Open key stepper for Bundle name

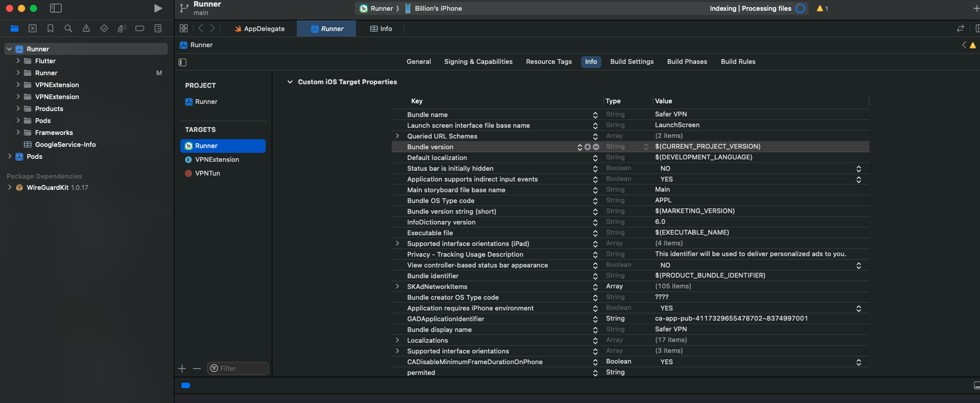tap(595, 115)
